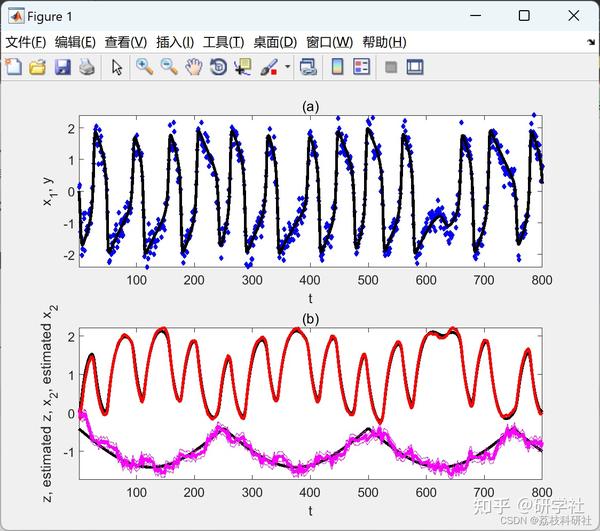The image size is (600, 531).
Task: Activate the Zoom In magnifier
Action: [x=145, y=67]
